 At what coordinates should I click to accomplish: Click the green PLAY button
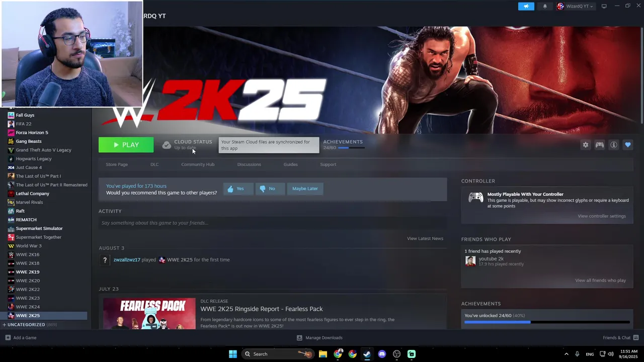pos(126,145)
